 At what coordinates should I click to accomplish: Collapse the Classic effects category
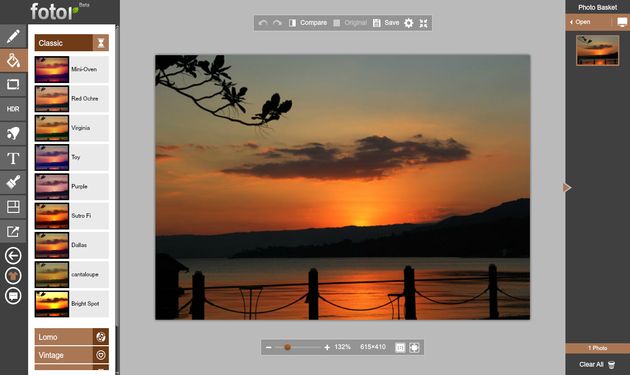[72, 43]
